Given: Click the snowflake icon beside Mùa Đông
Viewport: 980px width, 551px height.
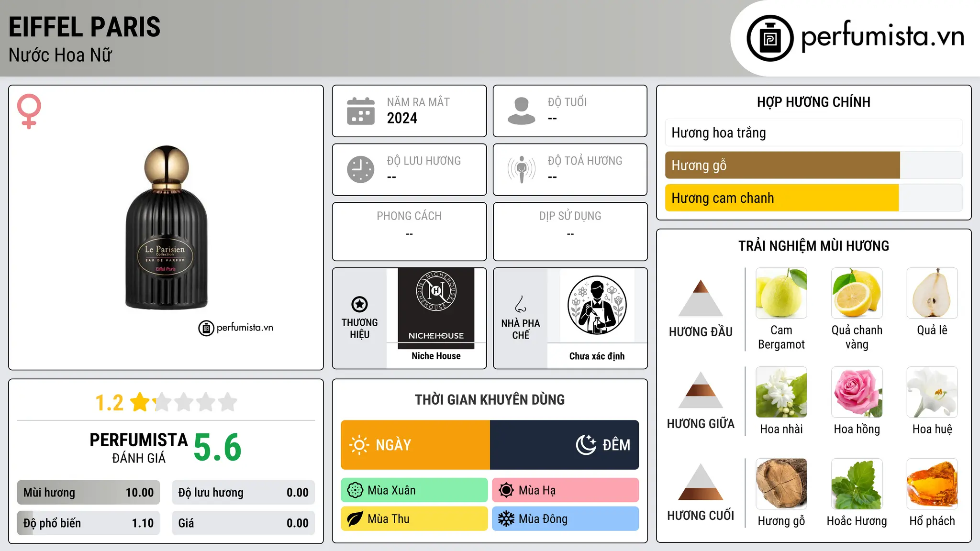Looking at the screenshot, I should [506, 519].
